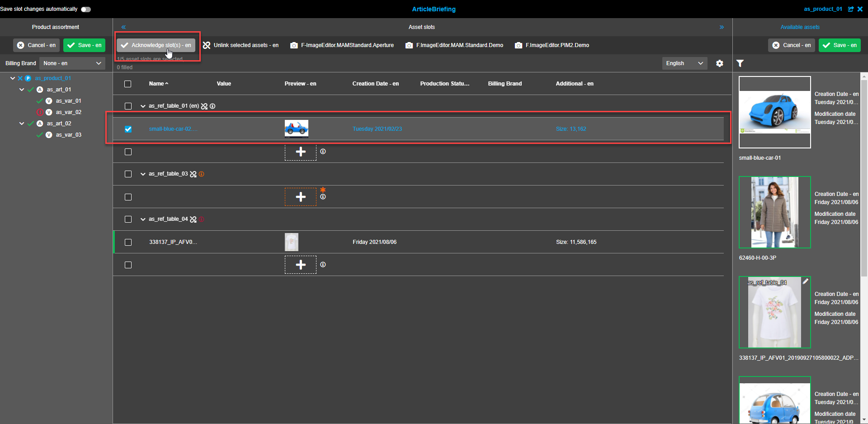The image size is (868, 424).
Task: Launch F.ImageEditor.PIM2.Demo from the toolbar
Action: [552, 45]
